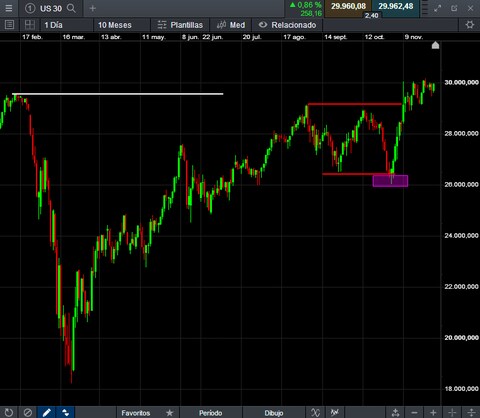This screenshot has width=480, height=418.
Task: Open the Período menu
Action: 211,413
